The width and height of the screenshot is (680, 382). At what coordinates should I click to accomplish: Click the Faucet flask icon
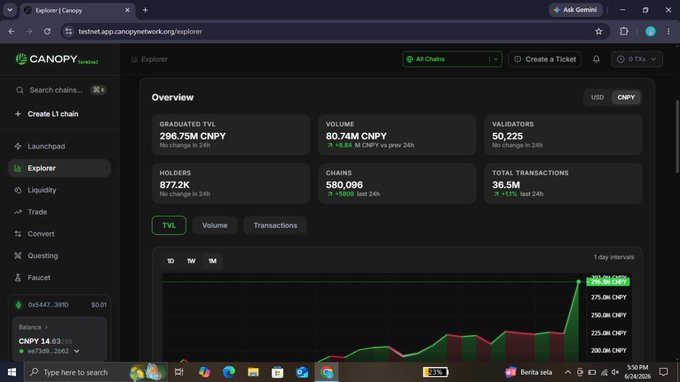[x=18, y=278]
